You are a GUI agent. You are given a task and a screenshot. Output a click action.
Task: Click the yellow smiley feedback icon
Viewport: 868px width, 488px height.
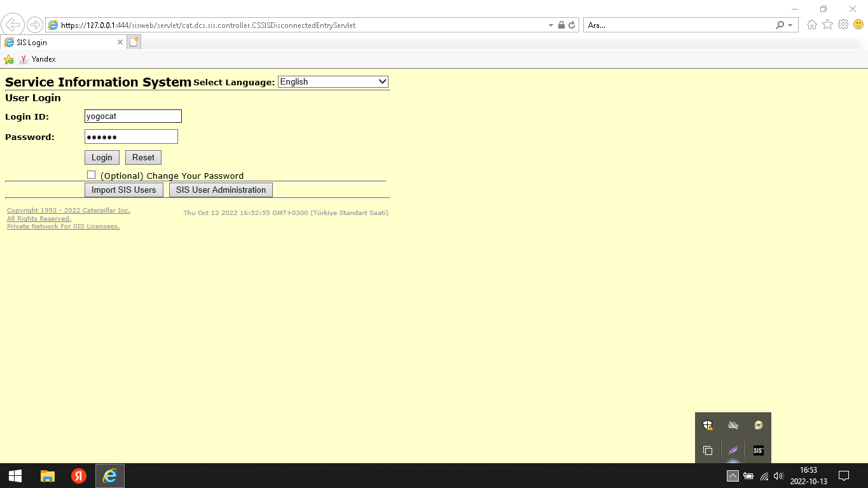[858, 25]
